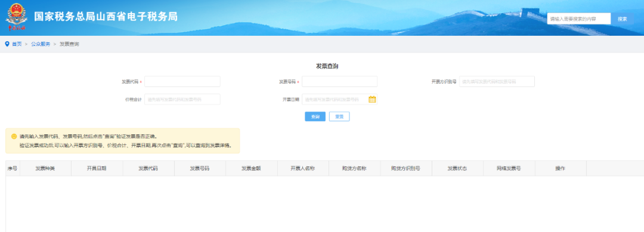This screenshot has height=232, width=644.
Task: Click the 价税合计 input field
Action: 182,100
